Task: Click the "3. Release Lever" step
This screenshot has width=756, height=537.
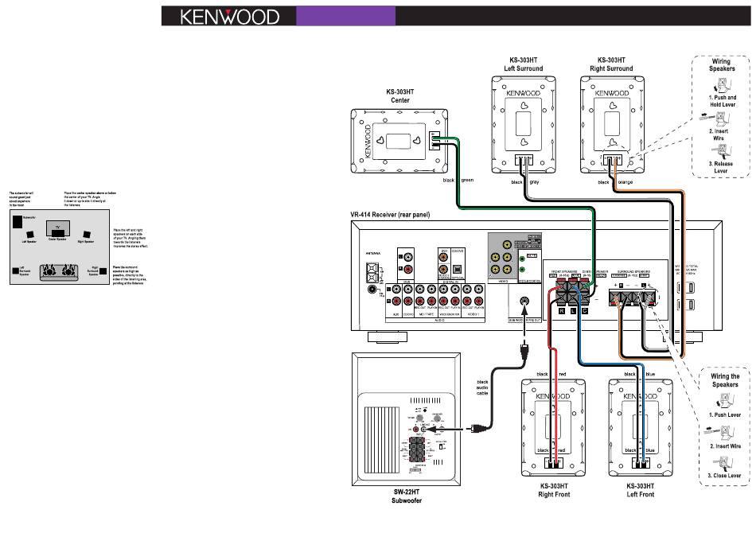Action: [x=721, y=167]
